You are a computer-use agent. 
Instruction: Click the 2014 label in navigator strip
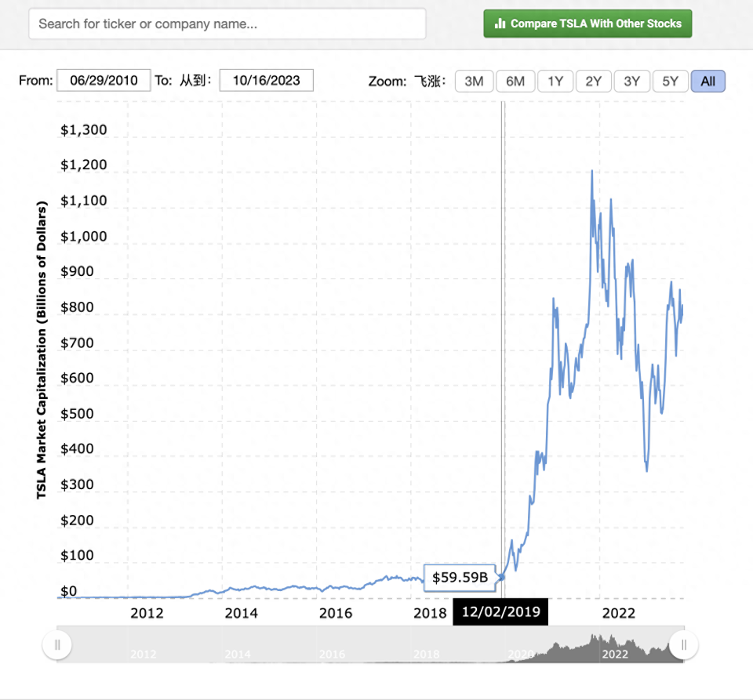coord(238,655)
